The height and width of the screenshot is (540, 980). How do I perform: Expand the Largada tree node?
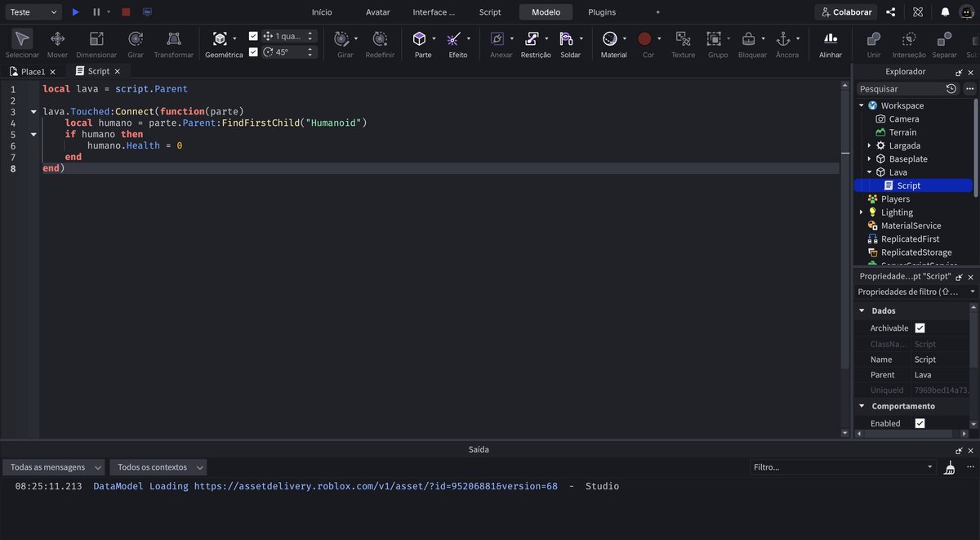[869, 145]
